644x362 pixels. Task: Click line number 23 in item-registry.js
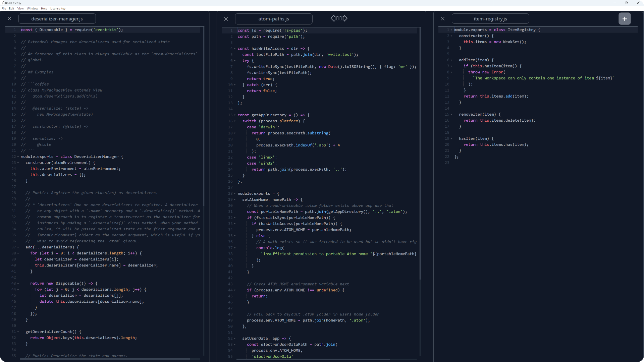(447, 163)
